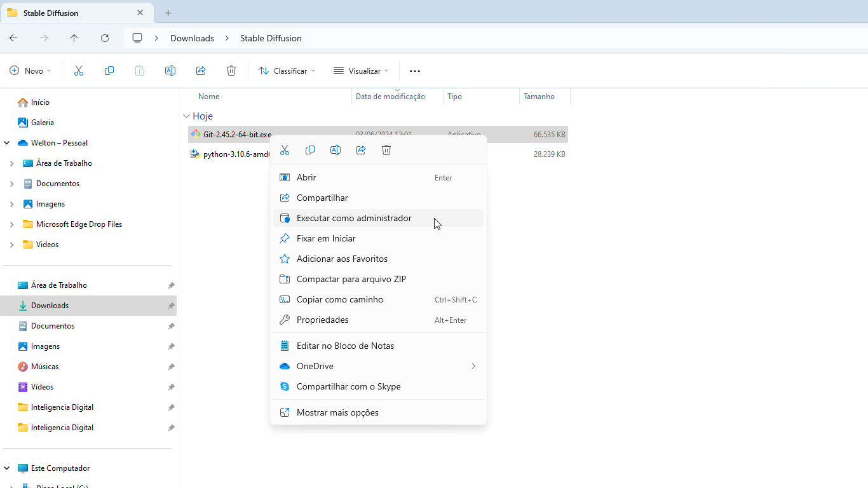Select Fixar em Iniciar
The height and width of the screenshot is (488, 868).
coord(378,238)
